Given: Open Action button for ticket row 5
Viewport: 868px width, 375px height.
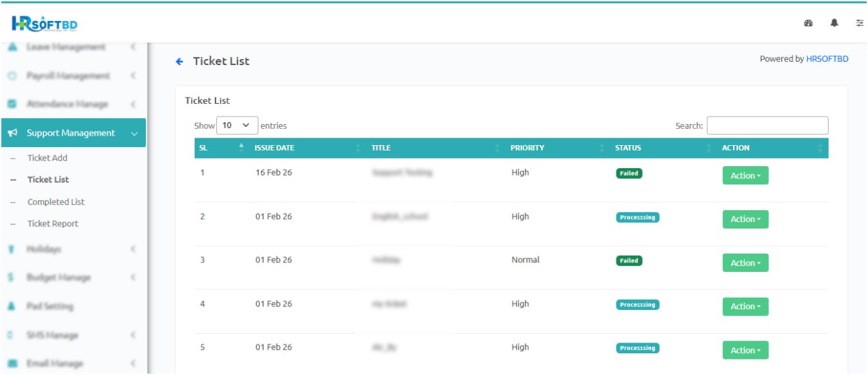Looking at the screenshot, I should [x=745, y=351].
